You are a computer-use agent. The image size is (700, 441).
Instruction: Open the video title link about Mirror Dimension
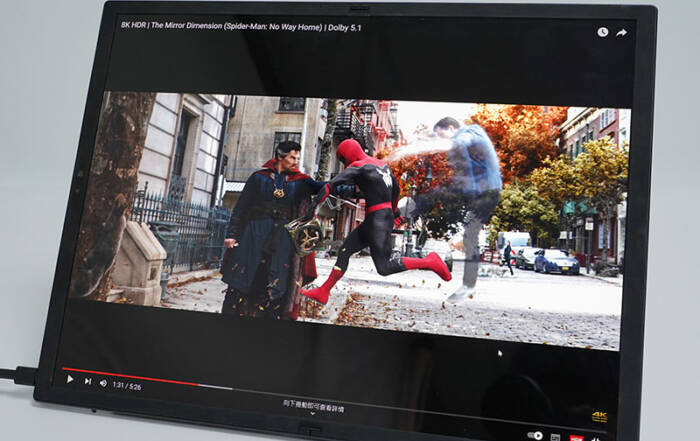click(241, 26)
